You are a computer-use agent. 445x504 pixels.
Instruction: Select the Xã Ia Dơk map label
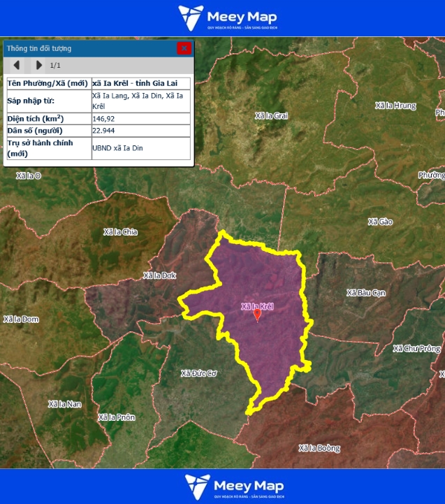pos(160,275)
